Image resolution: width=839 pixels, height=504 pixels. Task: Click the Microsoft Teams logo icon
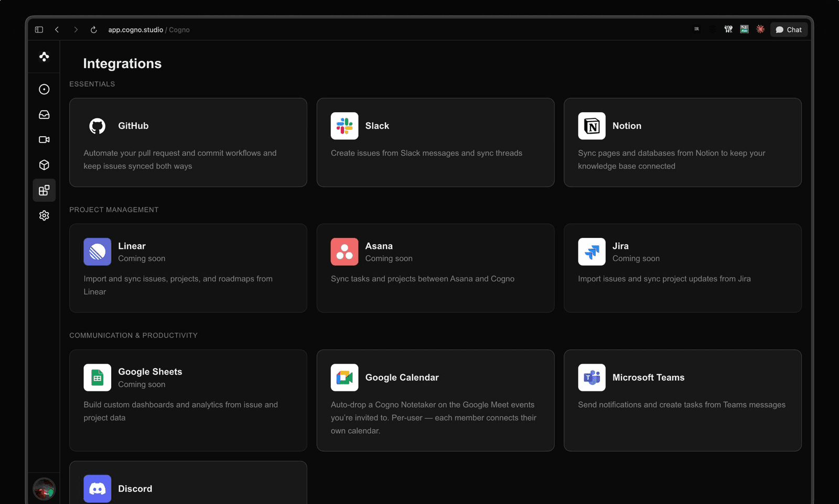pos(591,378)
